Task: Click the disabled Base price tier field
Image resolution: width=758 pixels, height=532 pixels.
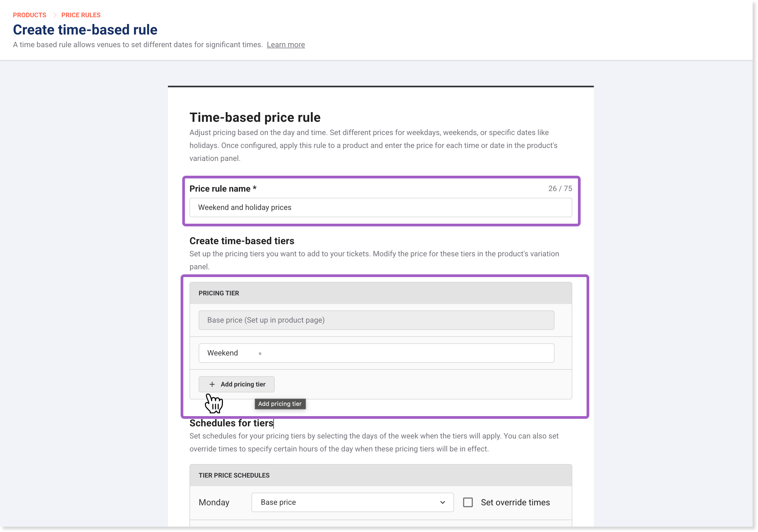Action: 376,320
